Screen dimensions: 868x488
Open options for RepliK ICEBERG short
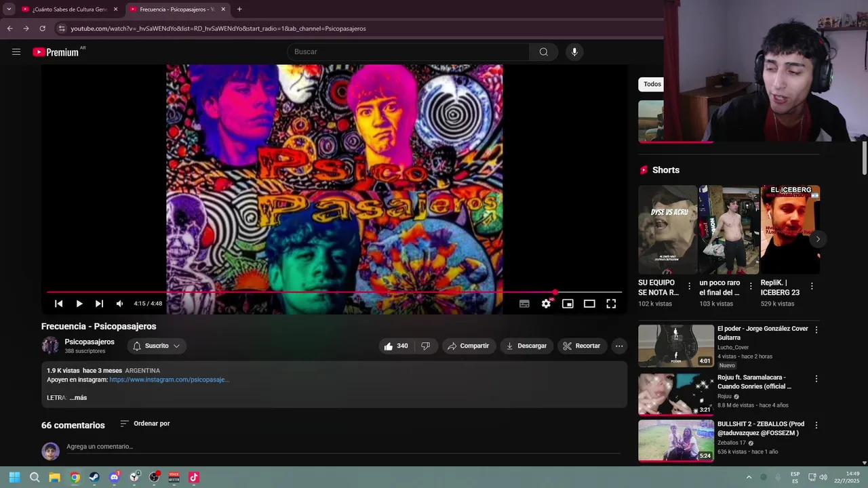812,286
